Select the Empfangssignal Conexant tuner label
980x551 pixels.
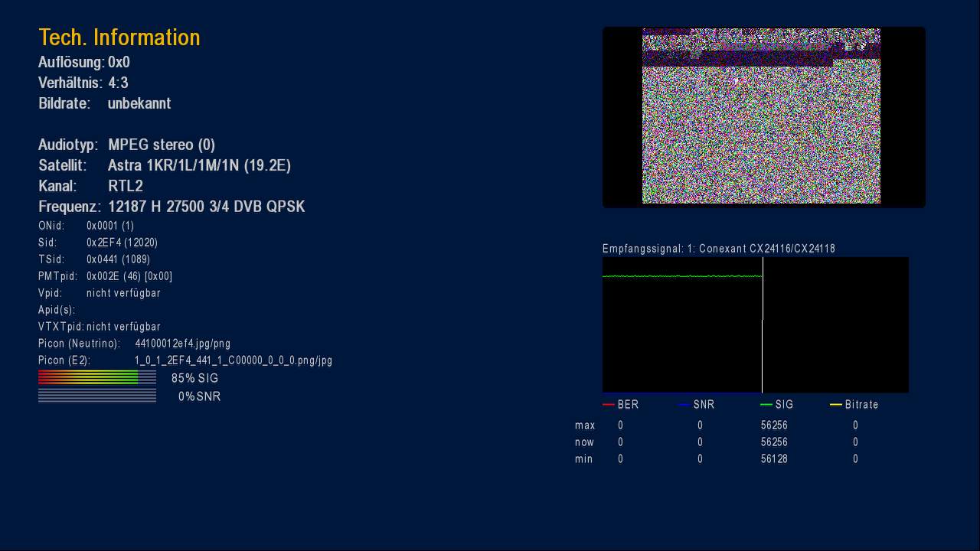718,249
